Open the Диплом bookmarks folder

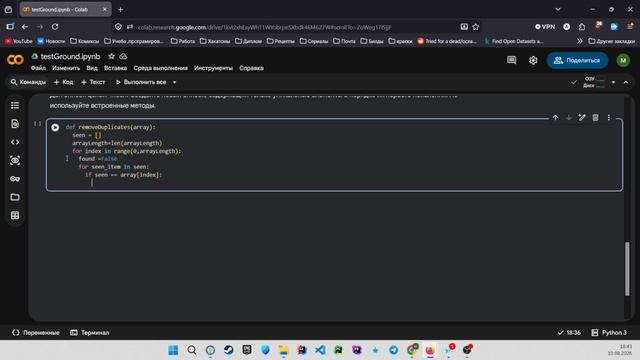pyautogui.click(x=249, y=41)
